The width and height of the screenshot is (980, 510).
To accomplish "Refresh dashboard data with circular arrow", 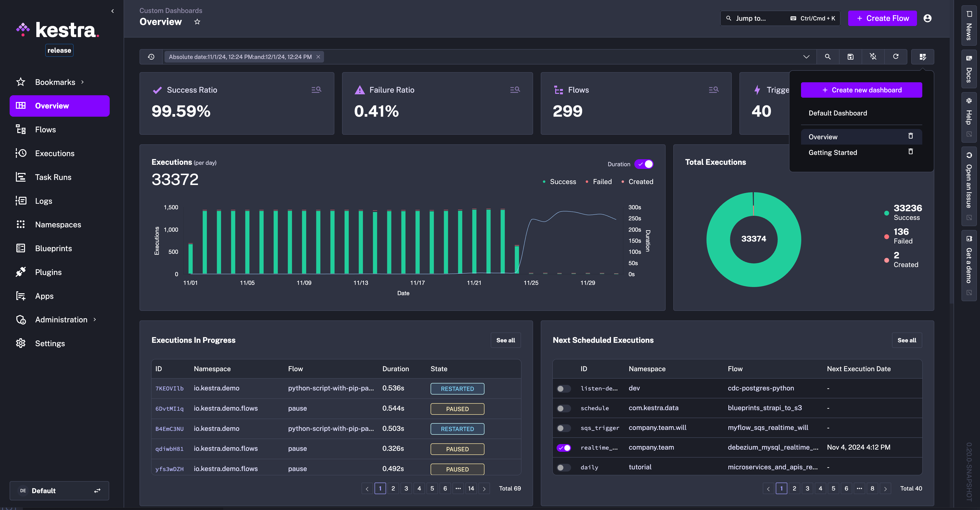I will point(896,57).
